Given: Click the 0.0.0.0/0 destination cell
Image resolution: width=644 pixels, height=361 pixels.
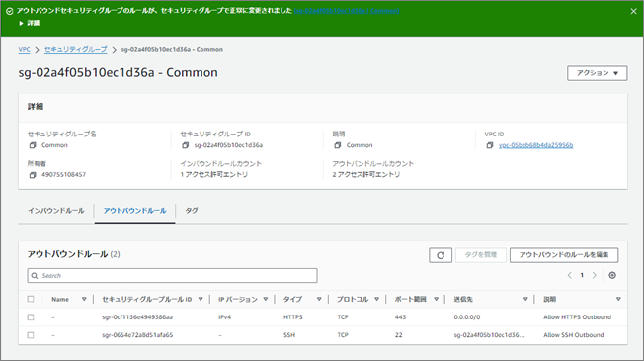Looking at the screenshot, I should [467, 317].
